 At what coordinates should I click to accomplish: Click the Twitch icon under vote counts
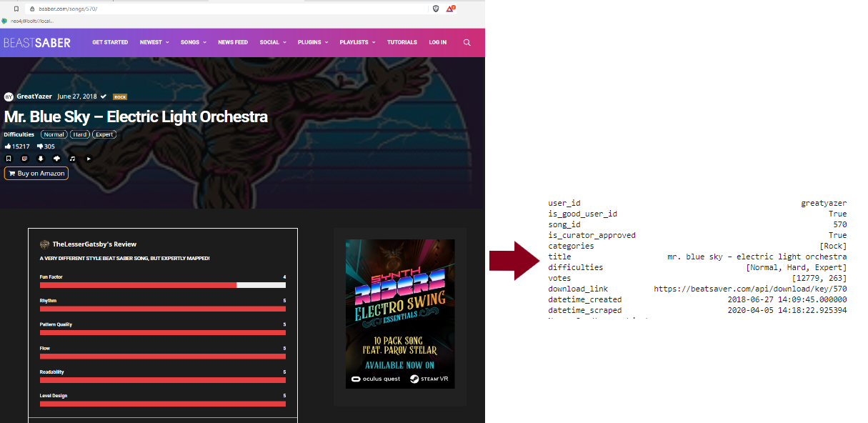pos(24,159)
